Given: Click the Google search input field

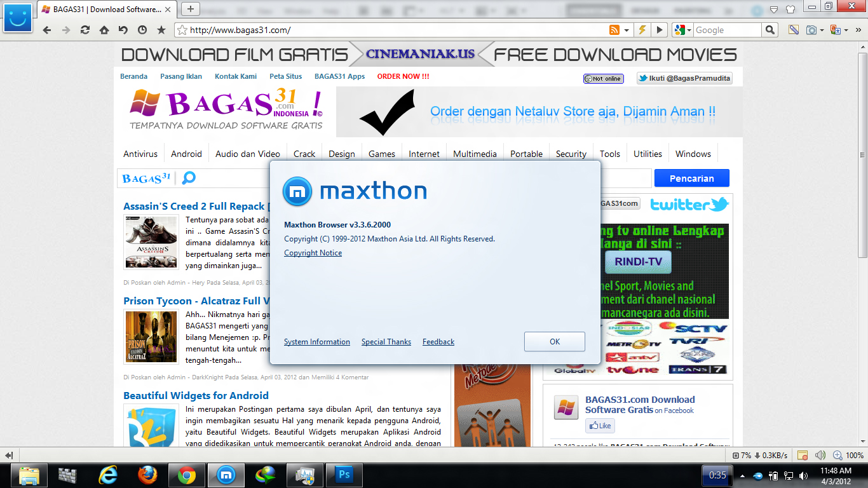Looking at the screenshot, I should [727, 30].
